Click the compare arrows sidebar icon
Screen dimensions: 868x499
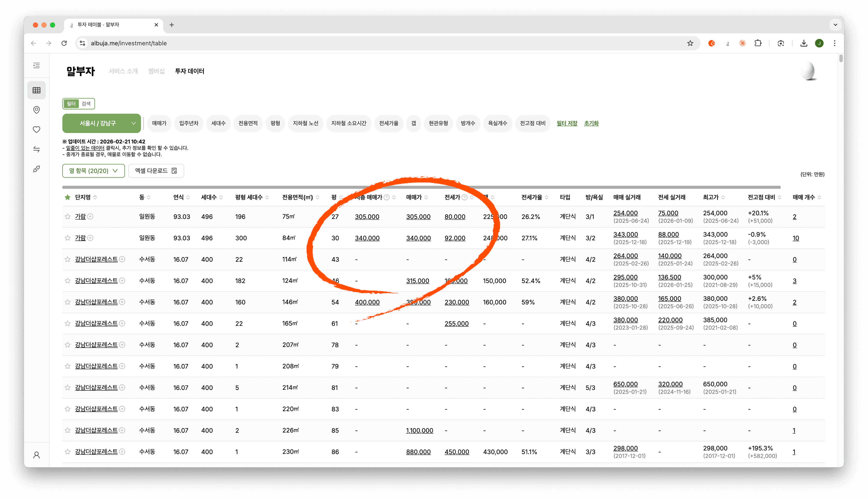(36, 149)
